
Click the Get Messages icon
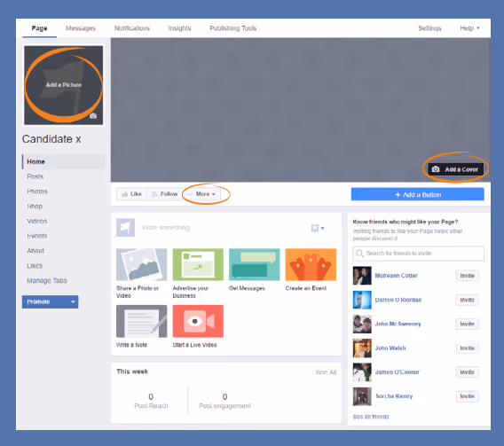coord(255,264)
